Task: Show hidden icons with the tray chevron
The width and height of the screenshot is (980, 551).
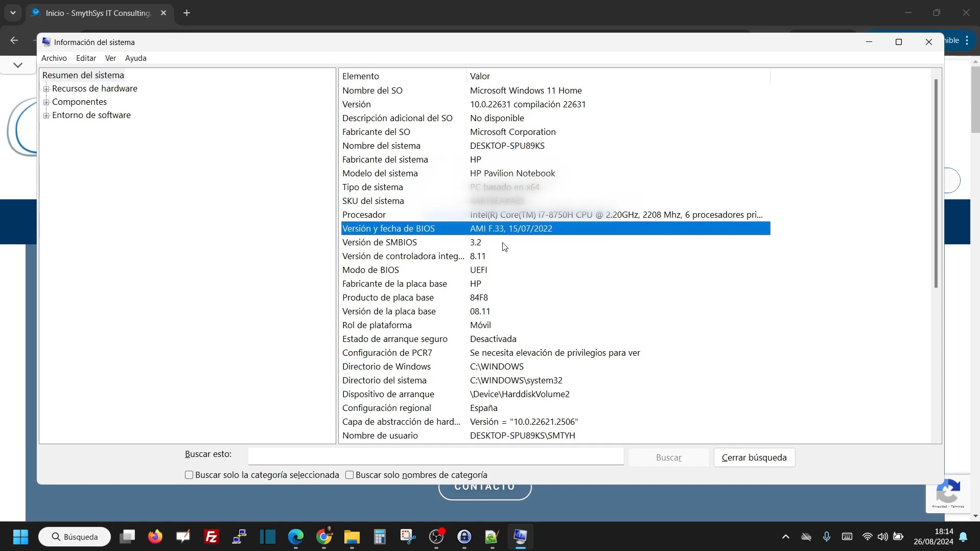Action: coord(785,537)
